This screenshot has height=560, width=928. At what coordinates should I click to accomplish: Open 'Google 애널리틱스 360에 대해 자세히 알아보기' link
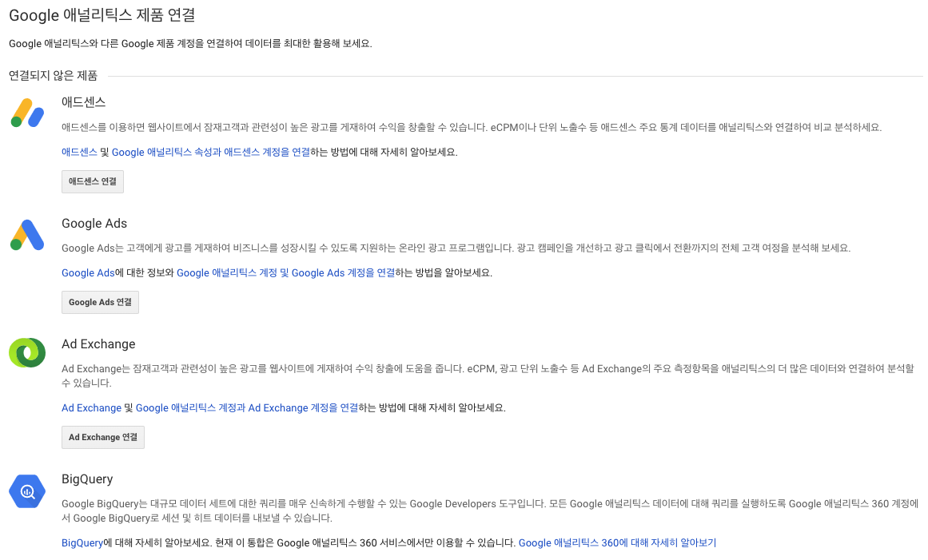click(617, 543)
